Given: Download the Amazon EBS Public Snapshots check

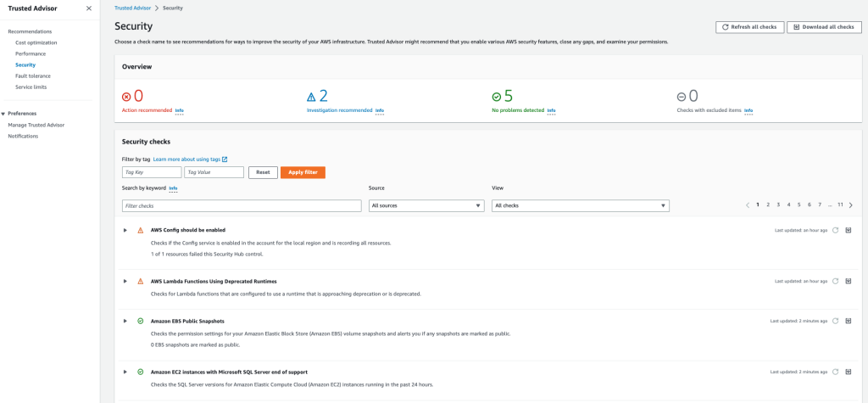Looking at the screenshot, I should coord(849,321).
